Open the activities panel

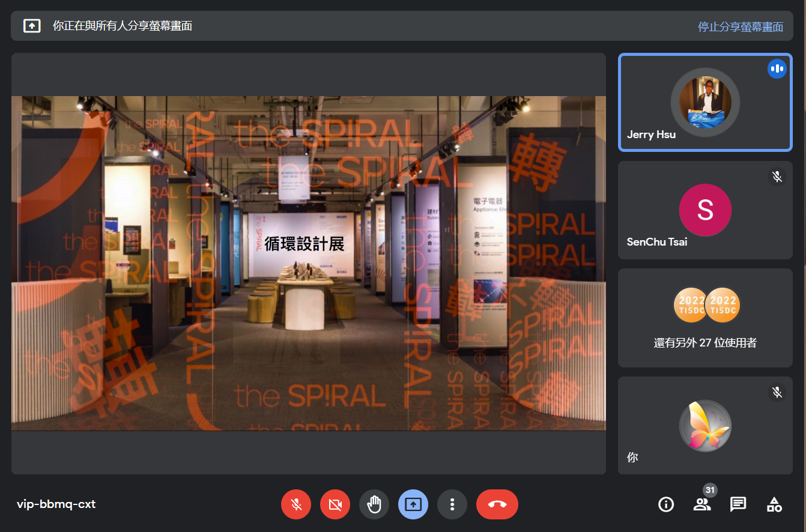point(774,504)
